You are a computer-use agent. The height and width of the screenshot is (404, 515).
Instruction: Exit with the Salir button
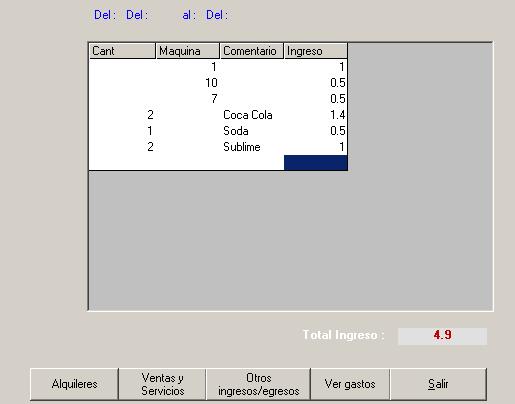click(x=438, y=384)
